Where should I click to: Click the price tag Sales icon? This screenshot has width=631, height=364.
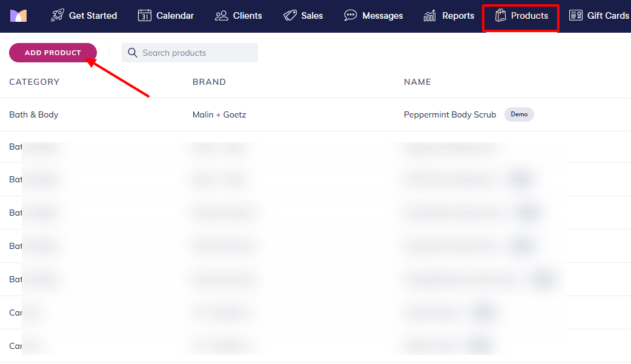290,16
